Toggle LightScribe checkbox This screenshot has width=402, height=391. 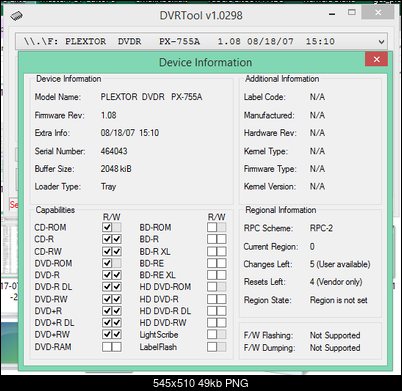(212, 334)
